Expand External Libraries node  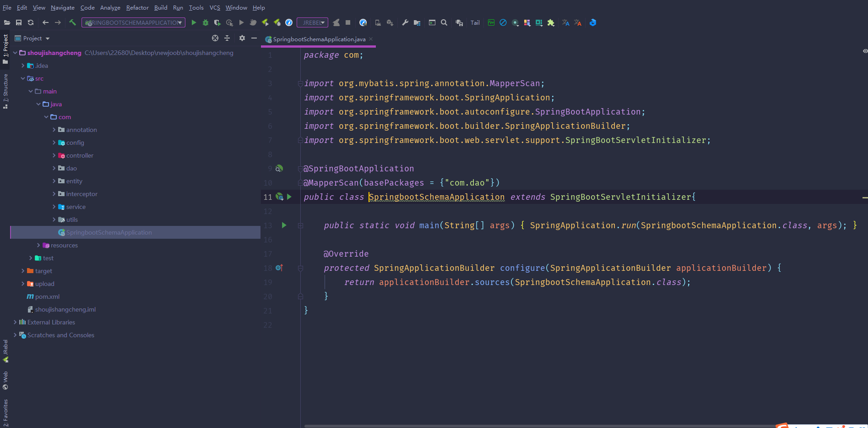(15, 322)
